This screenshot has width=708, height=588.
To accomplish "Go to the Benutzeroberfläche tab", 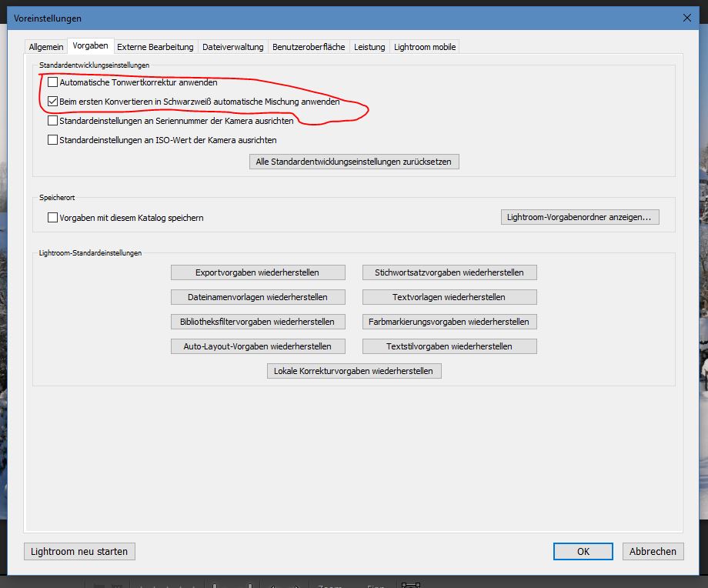I will point(309,47).
